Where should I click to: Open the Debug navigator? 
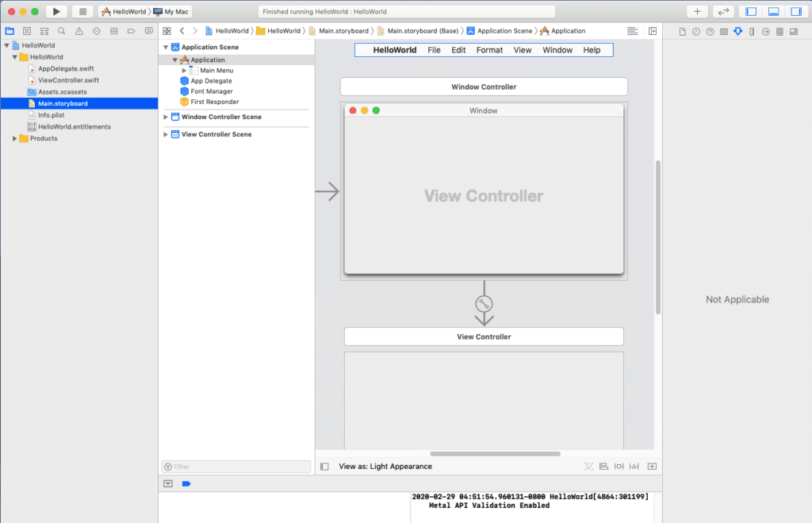point(114,30)
